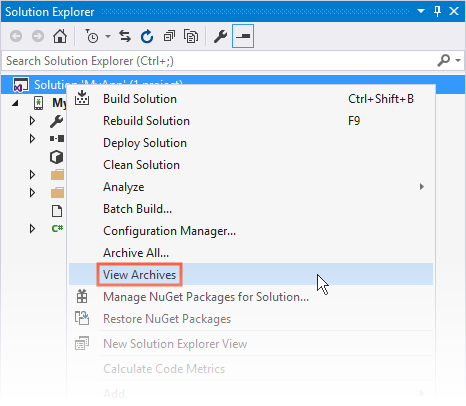Expand the C# file tree node
The image size is (466, 406).
click(32, 229)
